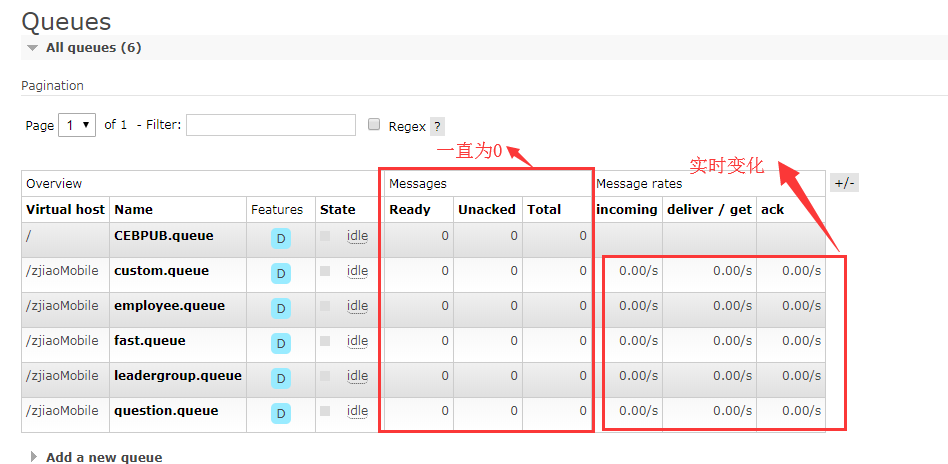
Task: Click the ack rate value for fast.queue
Action: (802, 341)
